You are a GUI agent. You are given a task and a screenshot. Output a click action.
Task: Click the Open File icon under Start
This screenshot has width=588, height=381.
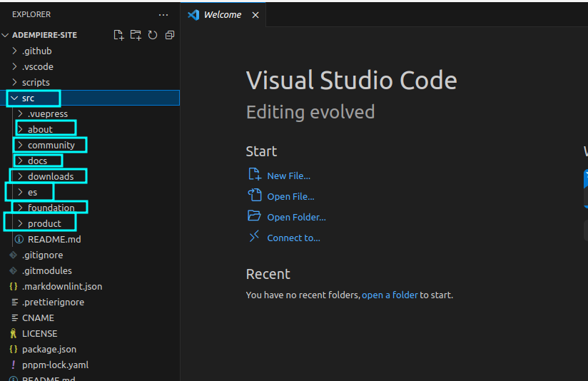click(x=255, y=195)
